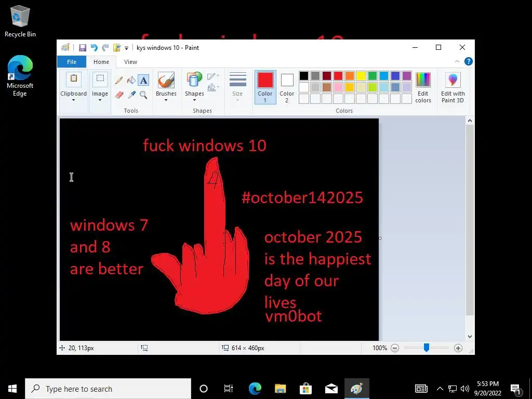The width and height of the screenshot is (532, 399).
Task: Open the network icon in system tray
Action: [x=453, y=389]
